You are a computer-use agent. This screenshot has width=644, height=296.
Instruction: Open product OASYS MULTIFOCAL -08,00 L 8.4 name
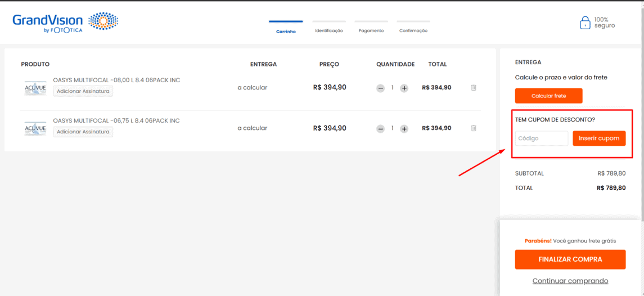(116, 80)
